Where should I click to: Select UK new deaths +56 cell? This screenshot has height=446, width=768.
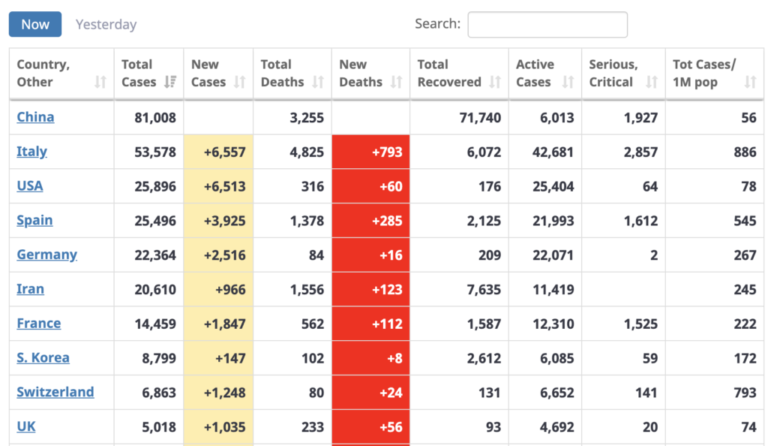pos(371,426)
